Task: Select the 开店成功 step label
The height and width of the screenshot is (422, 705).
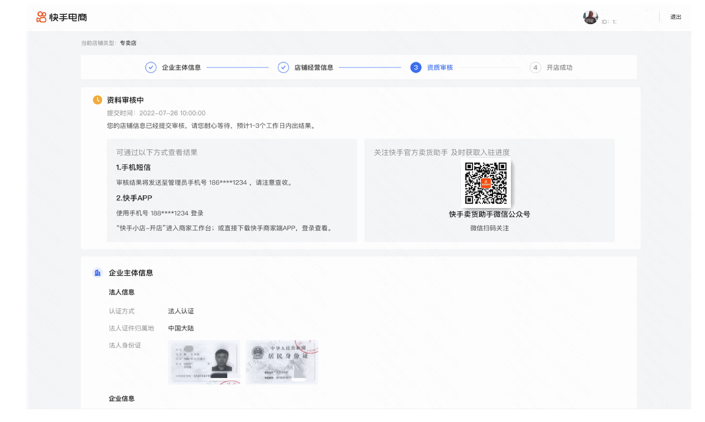Action: point(559,68)
